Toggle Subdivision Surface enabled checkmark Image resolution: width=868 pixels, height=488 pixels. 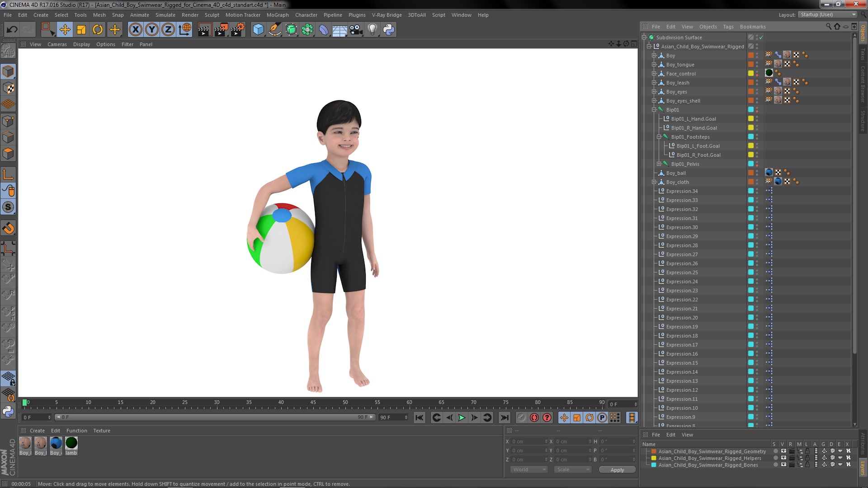coord(761,38)
